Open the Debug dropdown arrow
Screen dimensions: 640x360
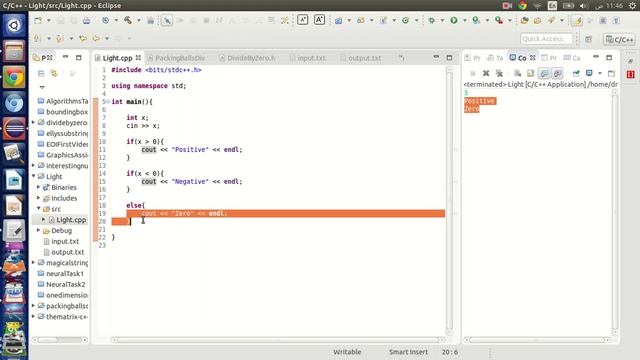(442, 20)
